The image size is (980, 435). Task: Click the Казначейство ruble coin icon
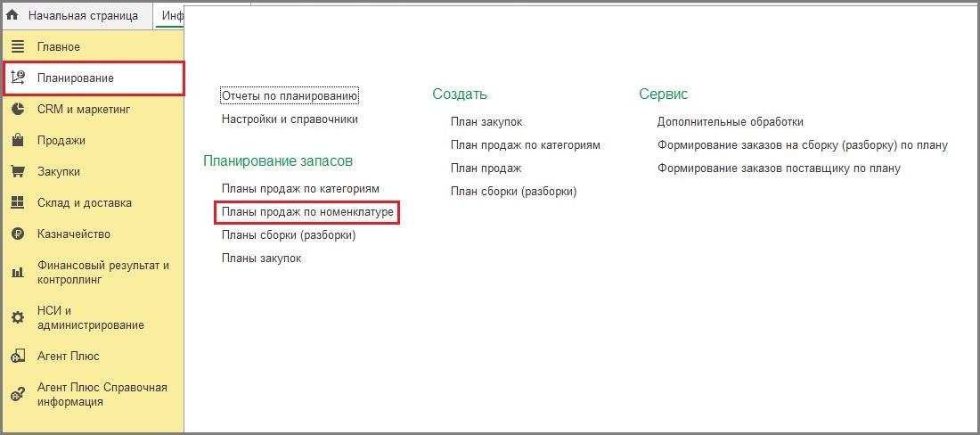pyautogui.click(x=18, y=234)
